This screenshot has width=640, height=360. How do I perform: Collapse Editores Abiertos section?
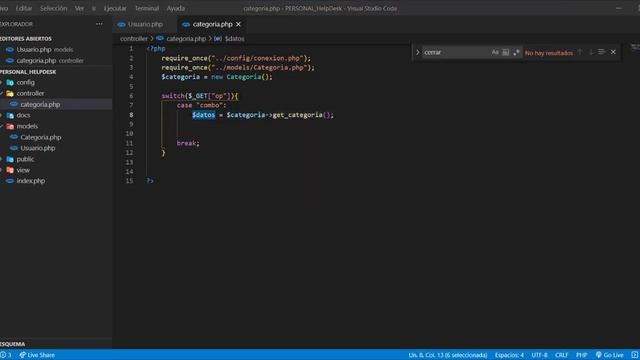(56, 38)
